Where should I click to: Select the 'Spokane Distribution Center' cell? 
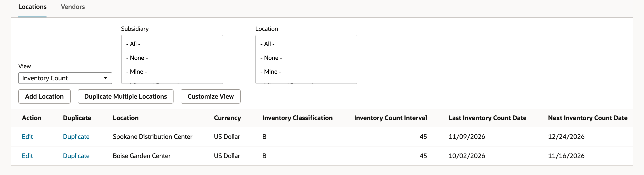point(153,137)
